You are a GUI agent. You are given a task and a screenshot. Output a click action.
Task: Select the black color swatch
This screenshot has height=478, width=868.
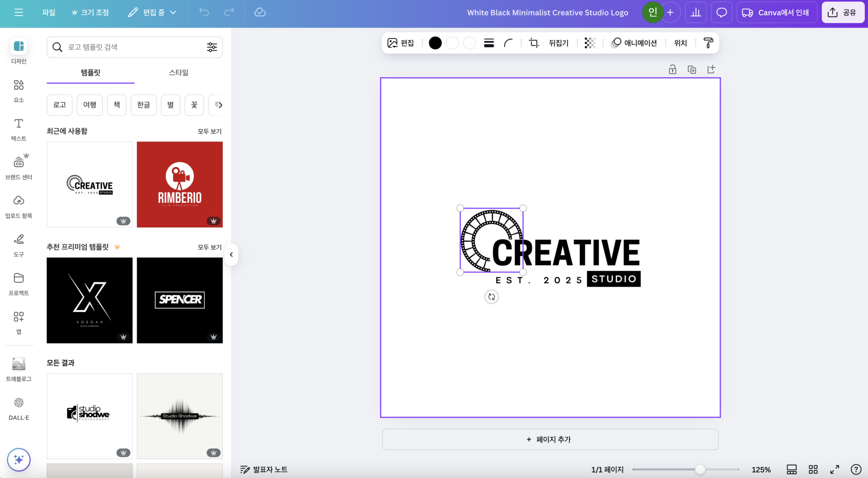[x=435, y=43]
